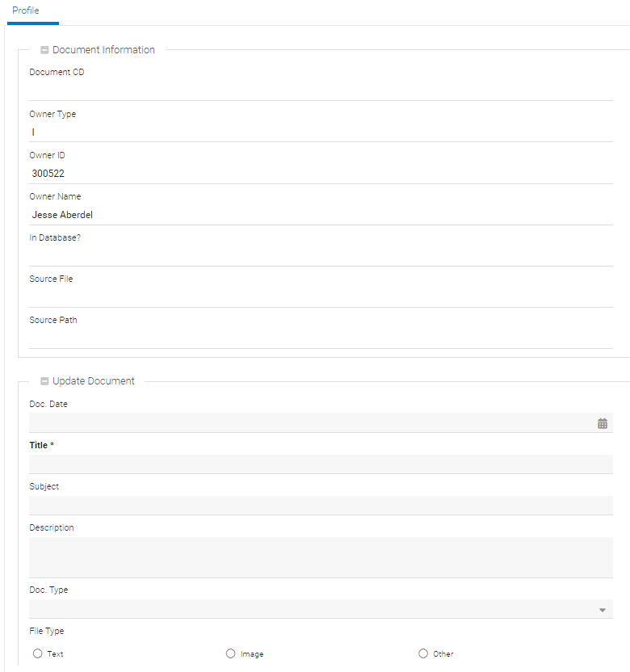Select the Image file type option
The image size is (630, 672).
coord(231,653)
